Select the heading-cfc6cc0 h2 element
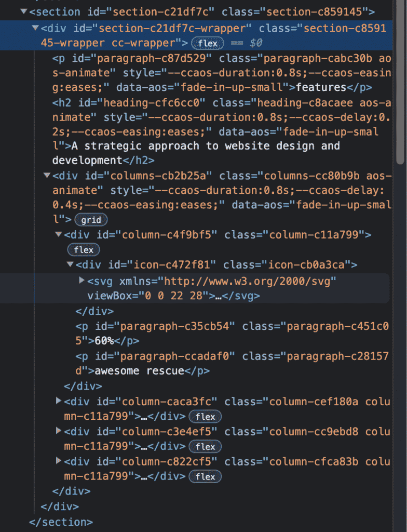 coord(222,131)
